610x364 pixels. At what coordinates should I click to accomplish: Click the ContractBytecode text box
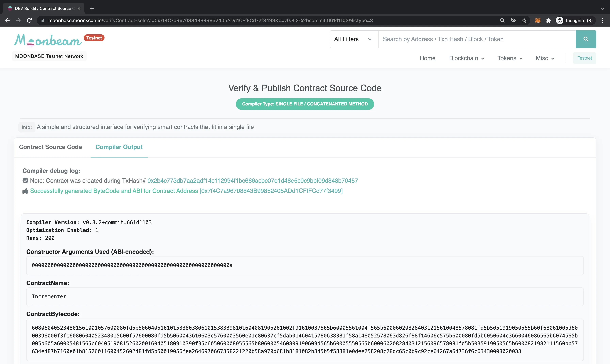point(305,340)
